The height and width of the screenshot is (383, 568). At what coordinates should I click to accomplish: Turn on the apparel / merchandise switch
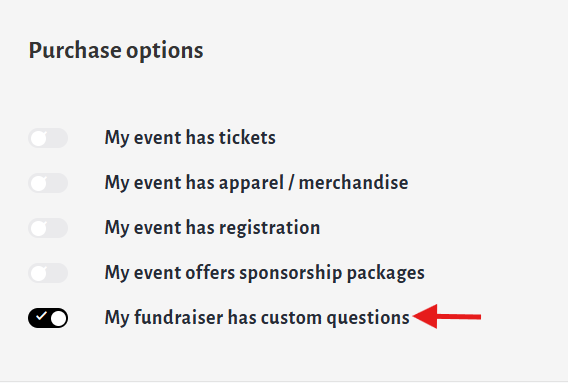(48, 183)
